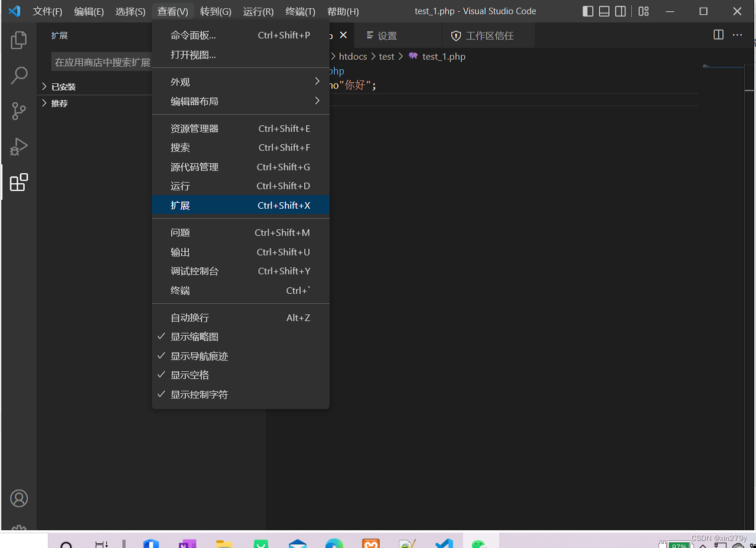This screenshot has height=548, width=756.
Task: Expand the 外观 submenu
Action: point(240,82)
